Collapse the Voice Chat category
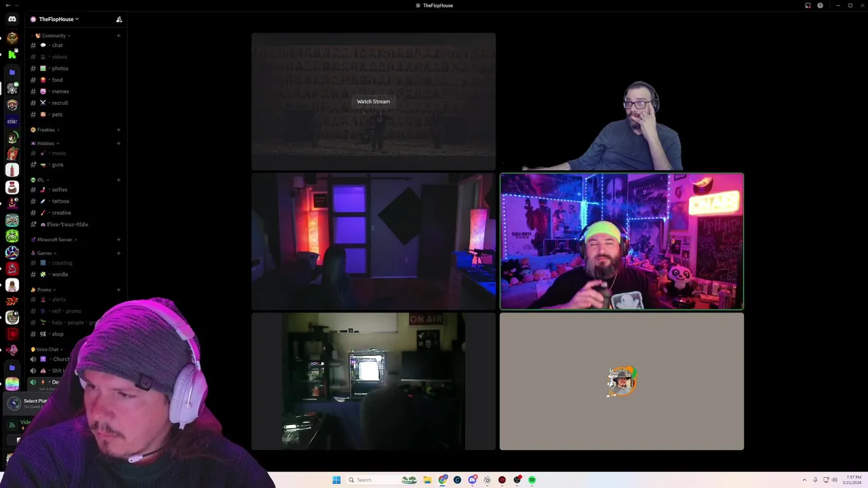The image size is (868, 488). (47, 349)
